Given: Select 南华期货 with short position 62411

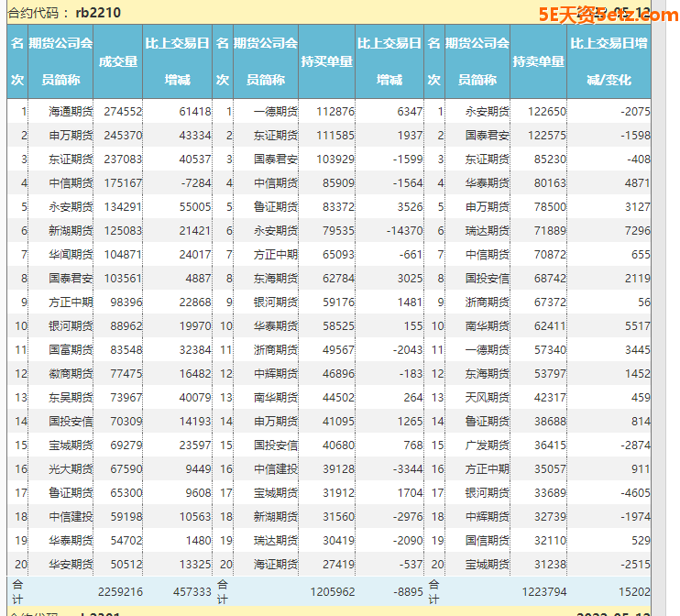Looking at the screenshot, I should 488,326.
